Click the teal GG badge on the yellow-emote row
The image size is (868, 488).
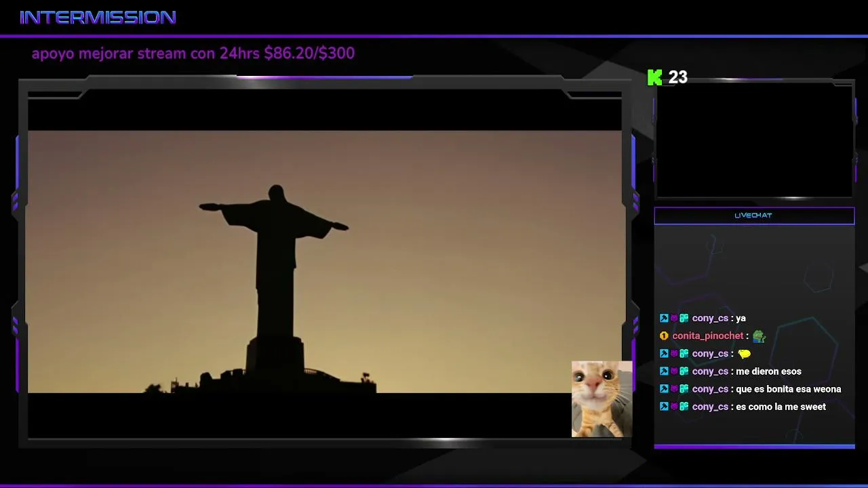tap(684, 354)
